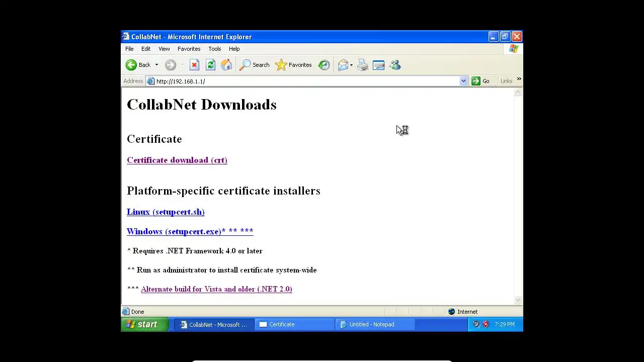Open the View menu

pos(164,49)
